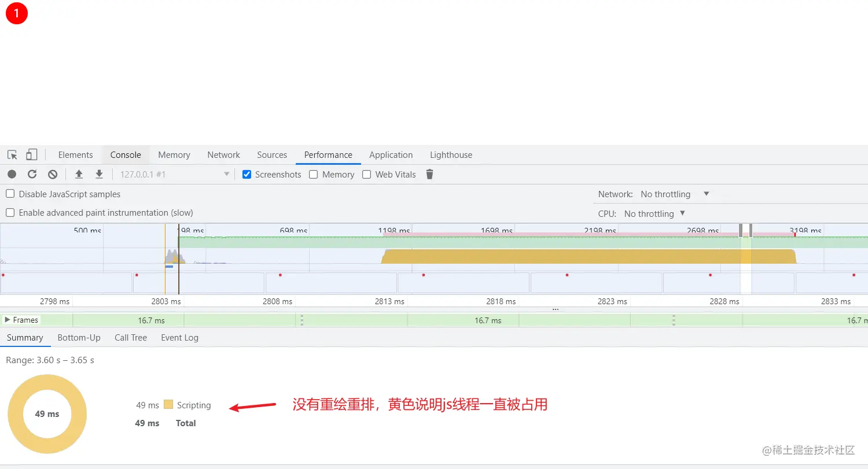Click the Scripting legend label
The height and width of the screenshot is (469, 868).
[x=194, y=405]
